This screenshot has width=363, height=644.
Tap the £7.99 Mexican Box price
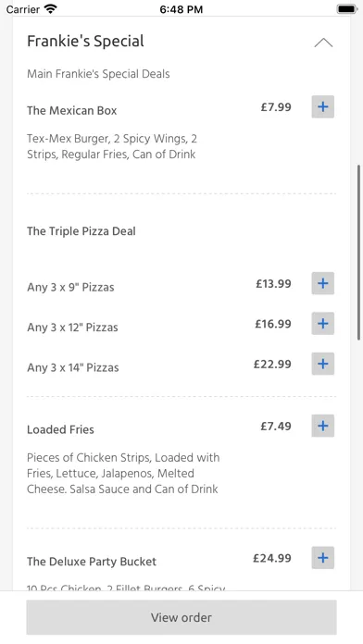pos(276,107)
